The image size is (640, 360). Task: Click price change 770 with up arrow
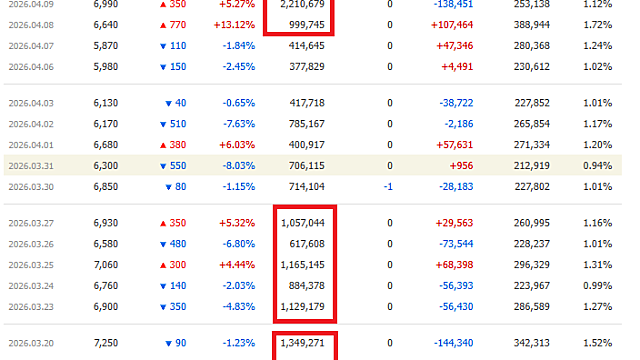(x=173, y=25)
